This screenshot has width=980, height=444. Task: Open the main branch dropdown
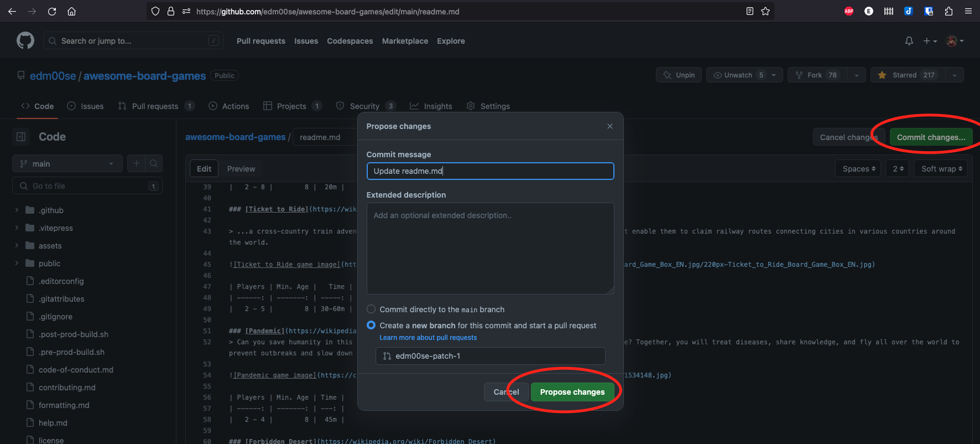[67, 164]
